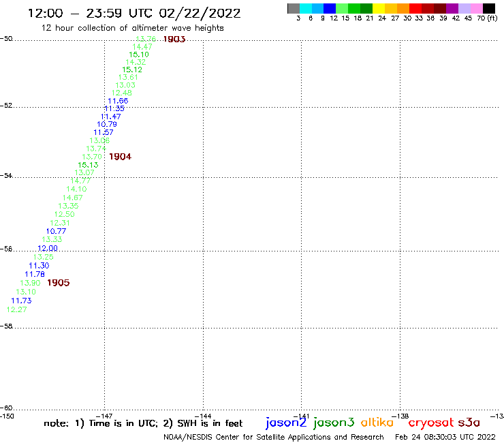Image resolution: width=504 pixels, height=443 pixels.
Task: Select the cryosat satellite label
Action: point(431,423)
